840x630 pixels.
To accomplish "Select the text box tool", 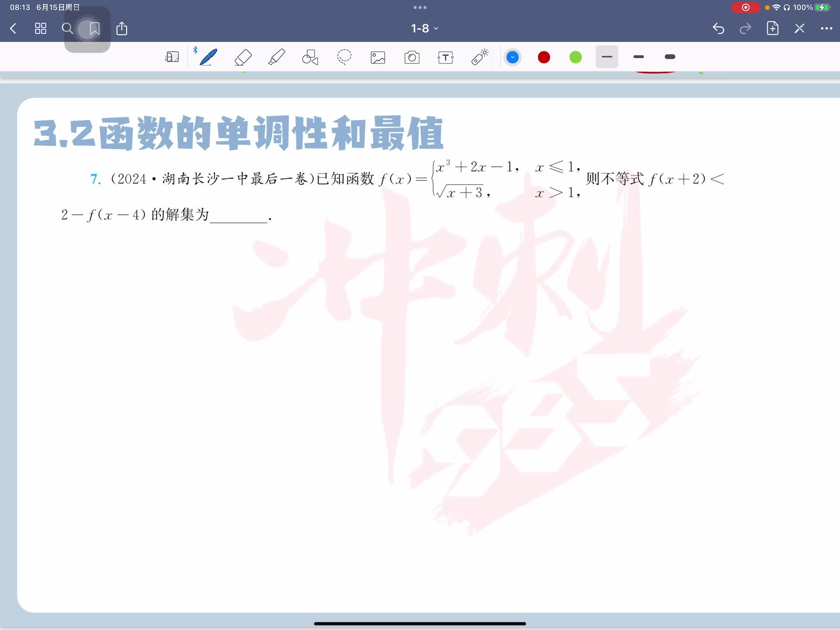I will (445, 57).
